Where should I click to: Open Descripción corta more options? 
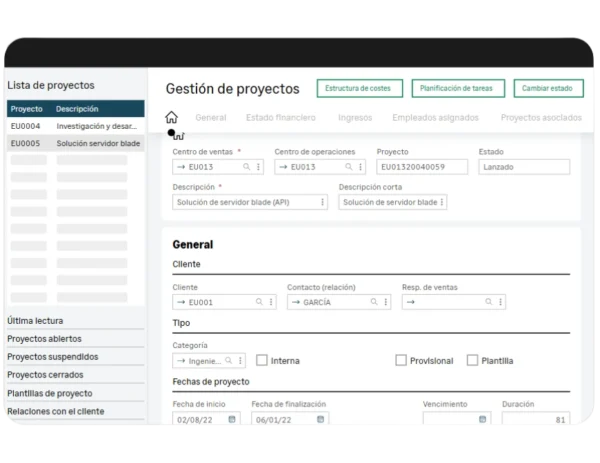tap(442, 202)
